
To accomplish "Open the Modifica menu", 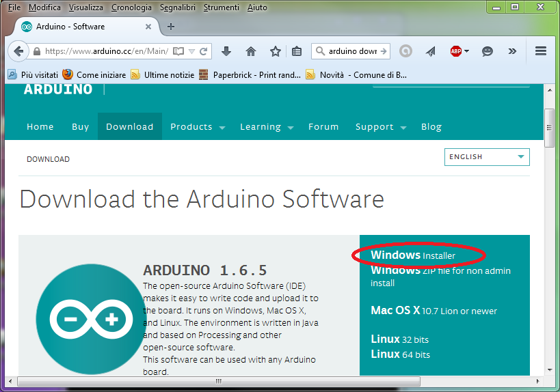I will point(44,7).
